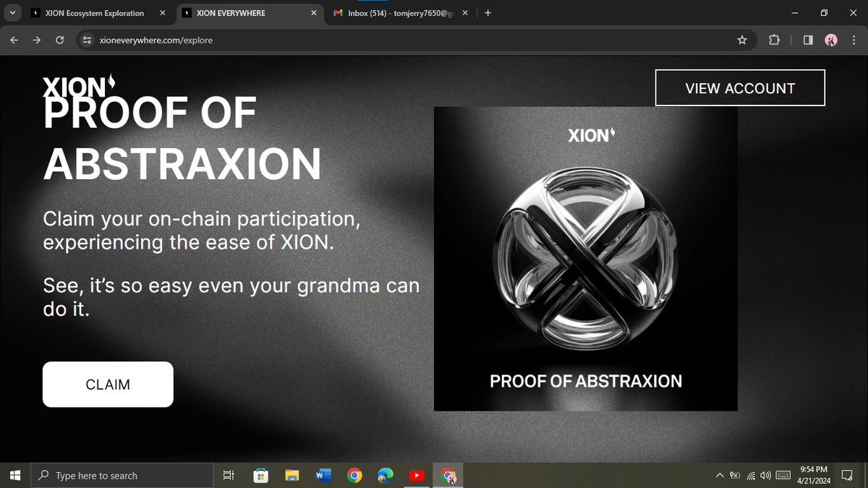Open Wi-Fi network settings in tray
The height and width of the screenshot is (488, 868).
click(752, 475)
